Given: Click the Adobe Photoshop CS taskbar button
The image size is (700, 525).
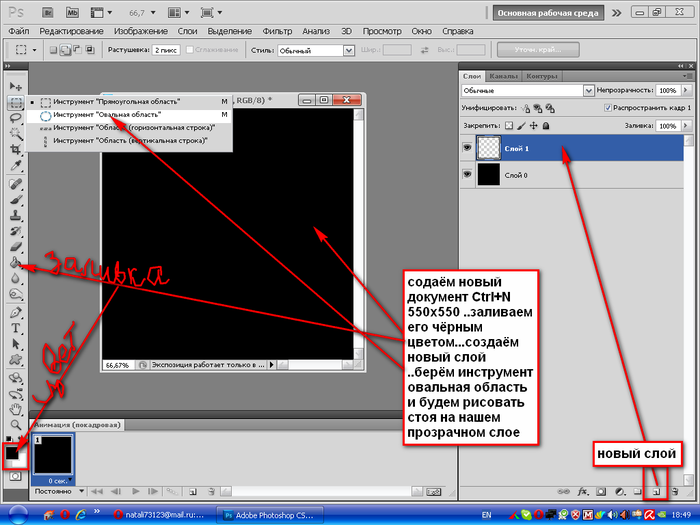Looking at the screenshot, I should point(270,515).
